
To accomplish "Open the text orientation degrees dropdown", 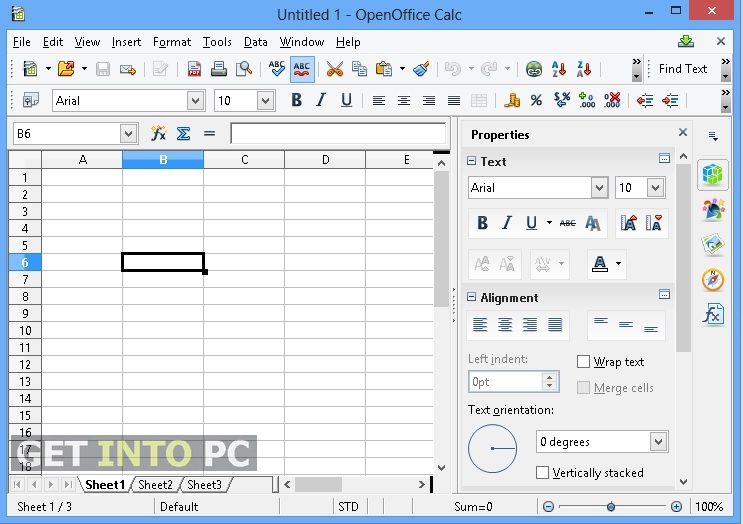I will pos(658,442).
